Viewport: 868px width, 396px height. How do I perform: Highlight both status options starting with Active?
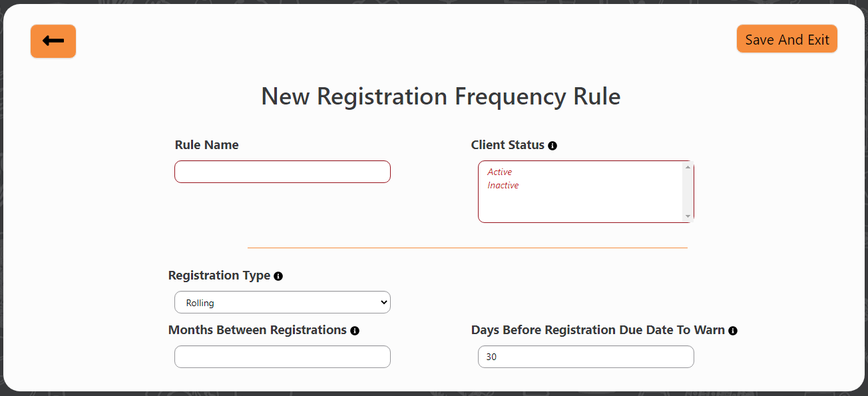tap(500, 172)
